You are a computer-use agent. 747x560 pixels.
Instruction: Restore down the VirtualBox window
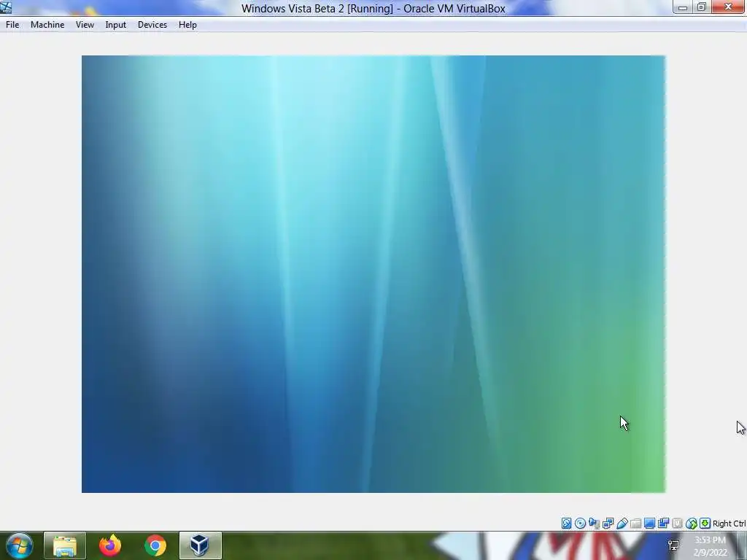tap(702, 7)
